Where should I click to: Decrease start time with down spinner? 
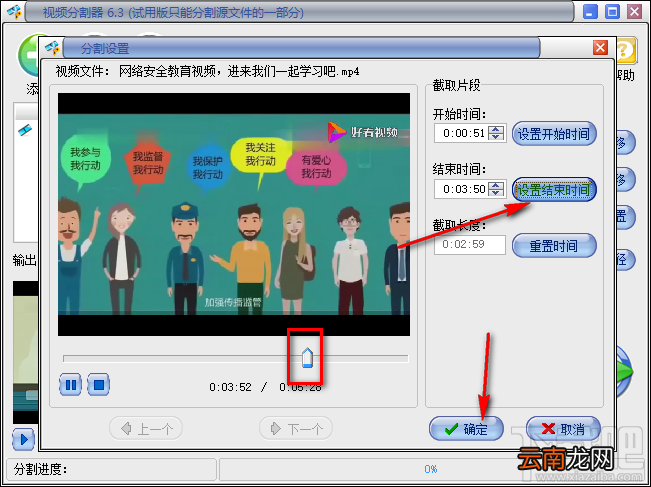[x=496, y=138]
